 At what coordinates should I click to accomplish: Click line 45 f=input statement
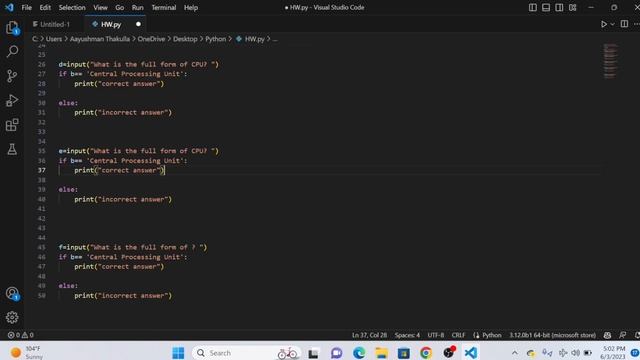click(133, 247)
